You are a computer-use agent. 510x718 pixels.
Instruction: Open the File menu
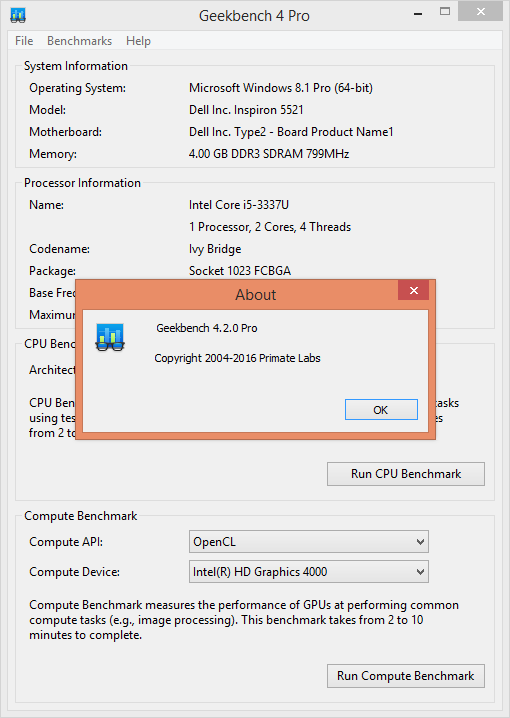click(x=24, y=41)
